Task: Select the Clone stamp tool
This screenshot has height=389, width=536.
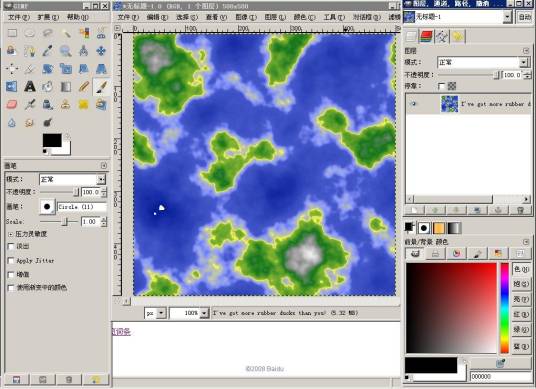Action: click(66, 104)
